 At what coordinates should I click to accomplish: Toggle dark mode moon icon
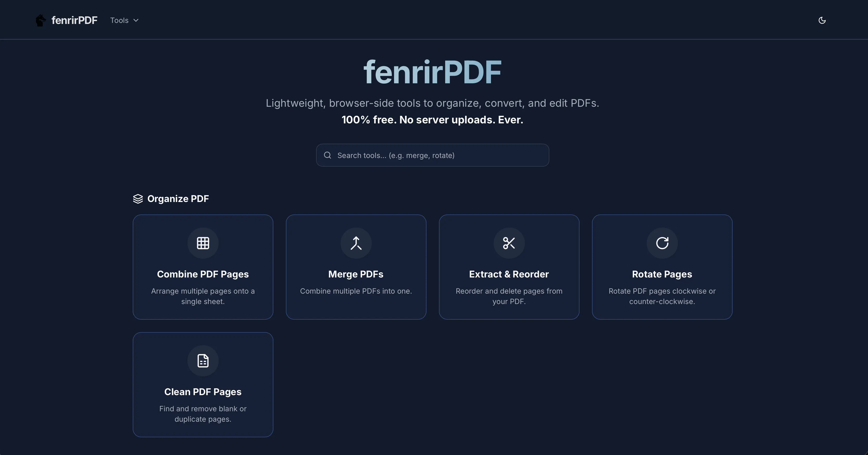point(822,20)
